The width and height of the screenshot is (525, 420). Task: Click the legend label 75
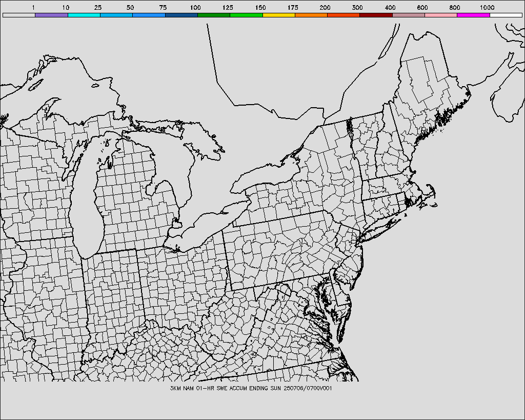[x=163, y=7]
